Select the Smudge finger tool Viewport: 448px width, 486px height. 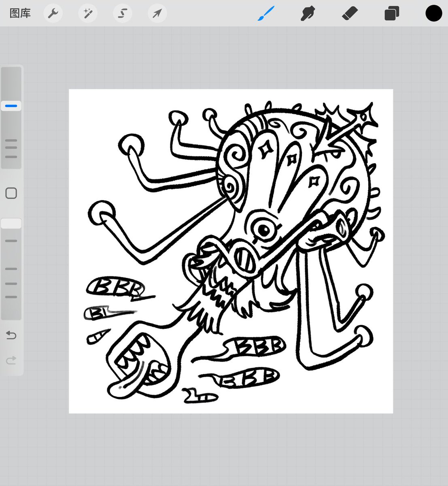point(308,13)
